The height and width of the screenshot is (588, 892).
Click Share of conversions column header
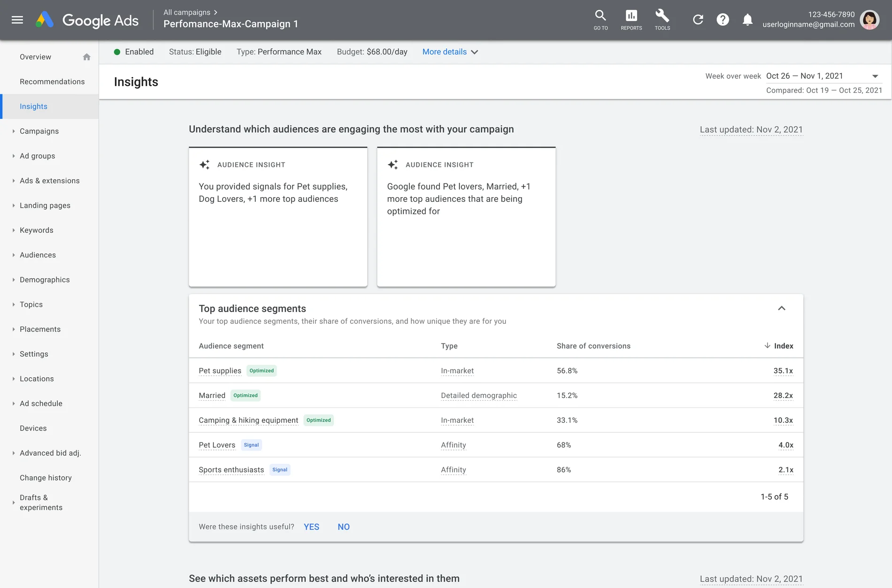coord(593,346)
